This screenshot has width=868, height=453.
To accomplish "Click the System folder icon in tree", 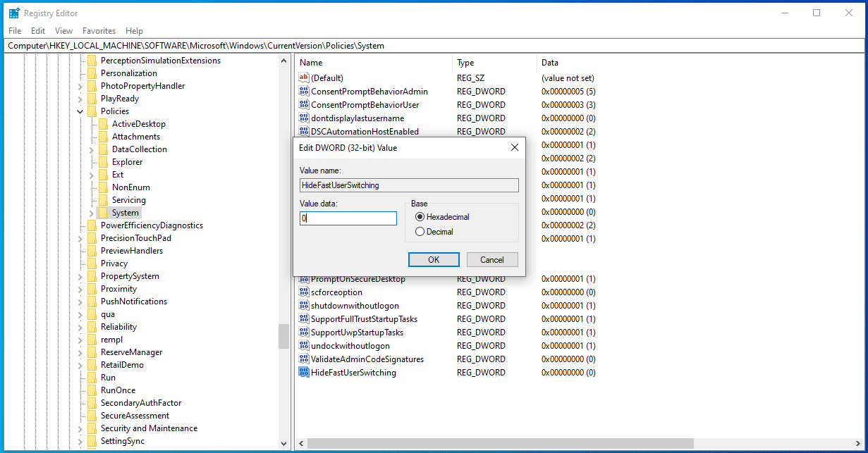I will pyautogui.click(x=103, y=213).
